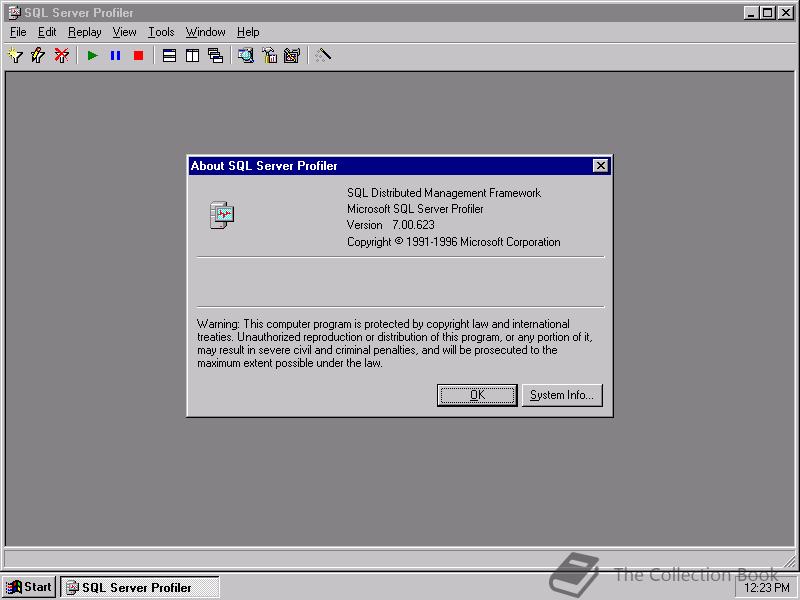Open the Edit menu
This screenshot has width=800, height=600.
point(47,32)
